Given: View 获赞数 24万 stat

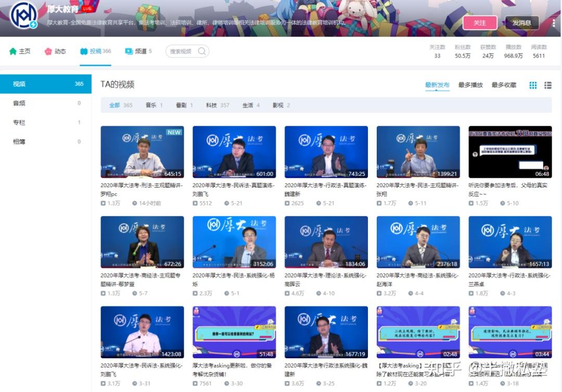Looking at the screenshot, I should tap(488, 51).
